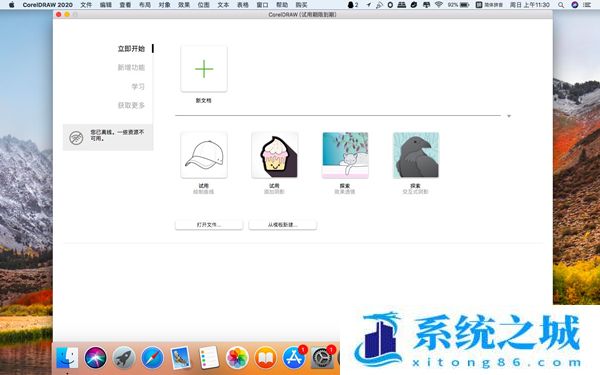The height and width of the screenshot is (375, 600).
Task: Open Notification Center icon
Action: (587, 5)
